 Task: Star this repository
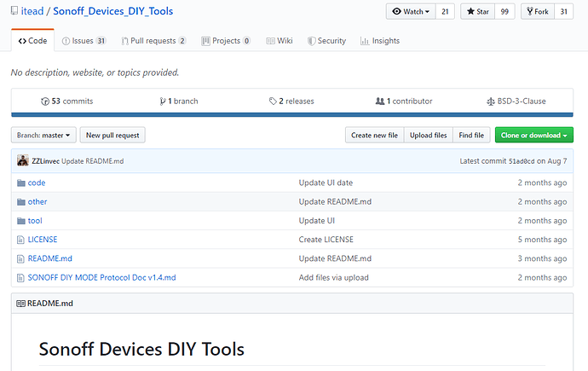click(478, 12)
